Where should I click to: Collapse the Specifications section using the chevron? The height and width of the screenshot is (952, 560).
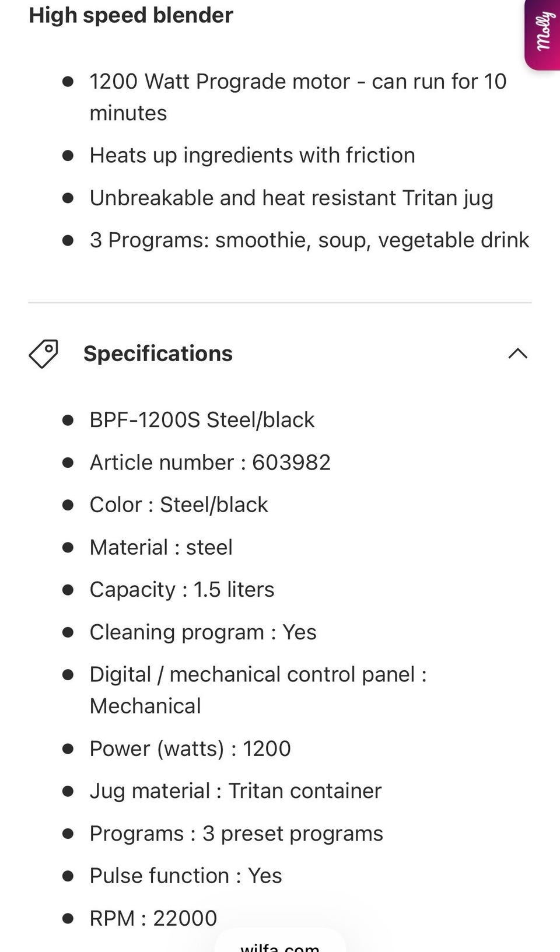[517, 353]
